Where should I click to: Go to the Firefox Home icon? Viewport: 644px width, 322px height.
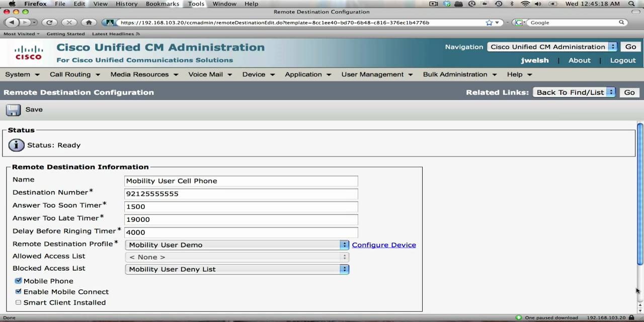point(89,22)
